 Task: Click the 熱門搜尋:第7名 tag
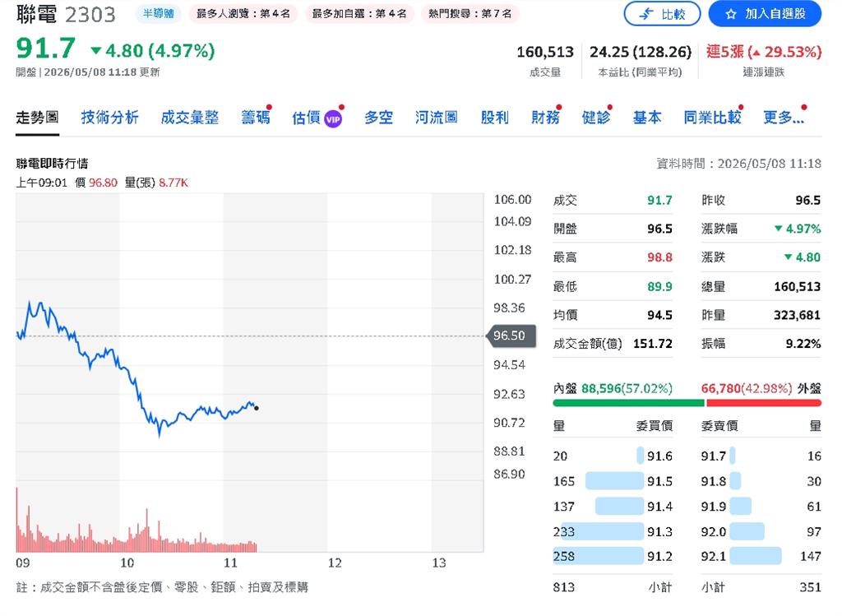click(470, 13)
